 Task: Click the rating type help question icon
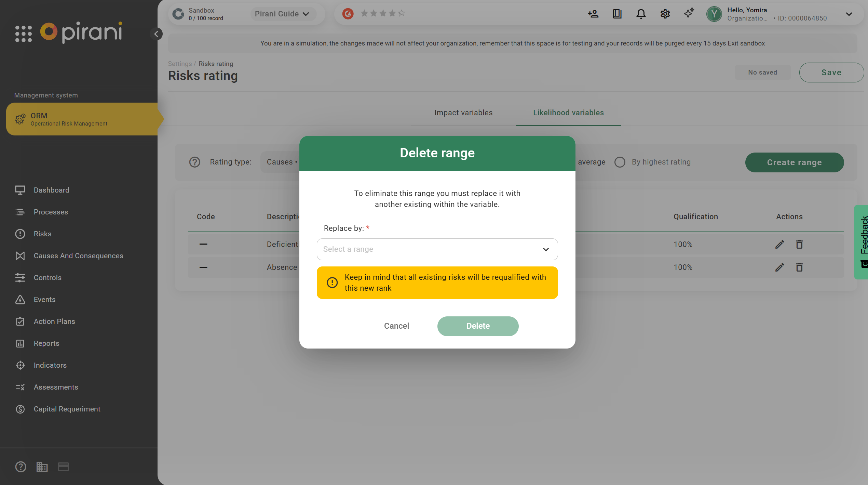coord(195,162)
